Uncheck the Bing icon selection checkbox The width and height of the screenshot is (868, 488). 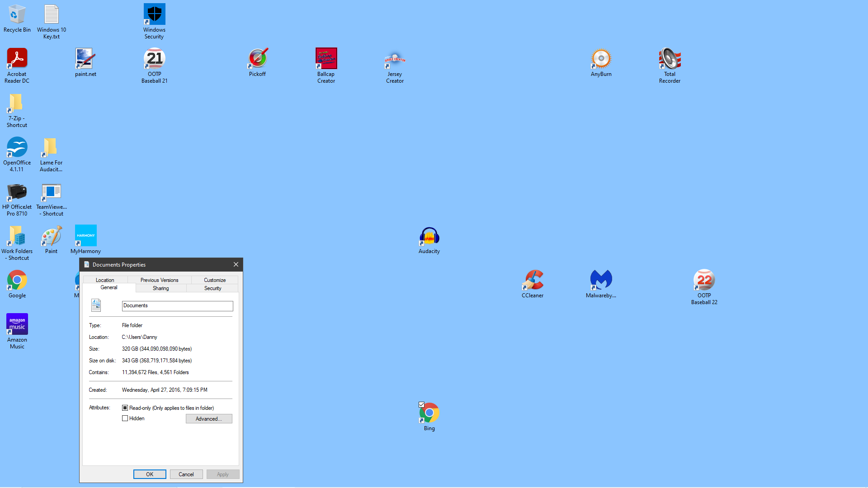(421, 405)
